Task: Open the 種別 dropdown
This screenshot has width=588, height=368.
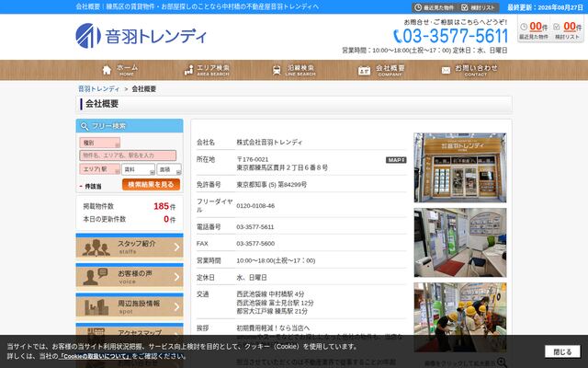Action: [x=100, y=143]
